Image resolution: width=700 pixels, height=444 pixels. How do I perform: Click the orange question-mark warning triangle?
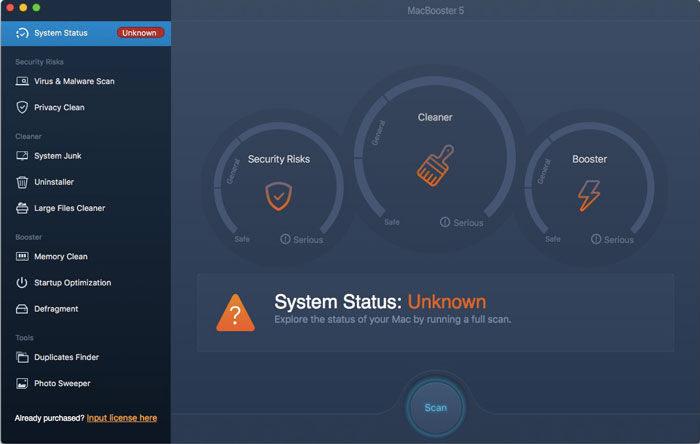tap(235, 313)
